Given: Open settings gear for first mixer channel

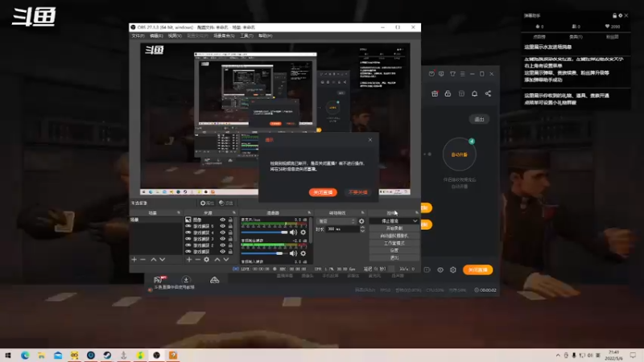Looking at the screenshot, I should tap(303, 232).
